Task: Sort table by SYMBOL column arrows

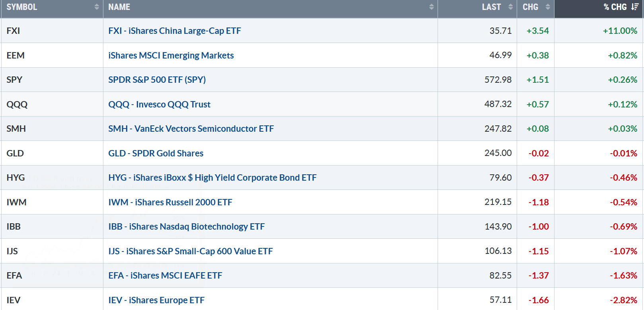Action: [x=97, y=7]
